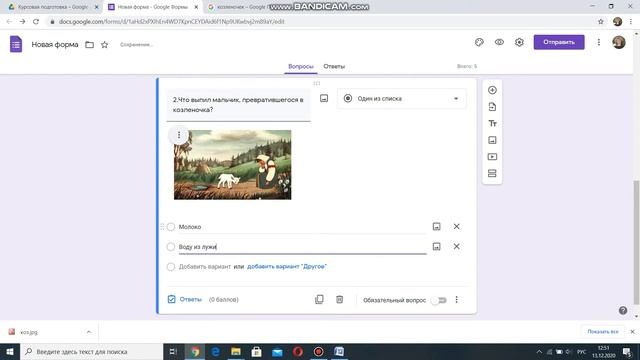Add image from sidebar toolbar
This screenshot has height=360, width=640.
pos(492,140)
